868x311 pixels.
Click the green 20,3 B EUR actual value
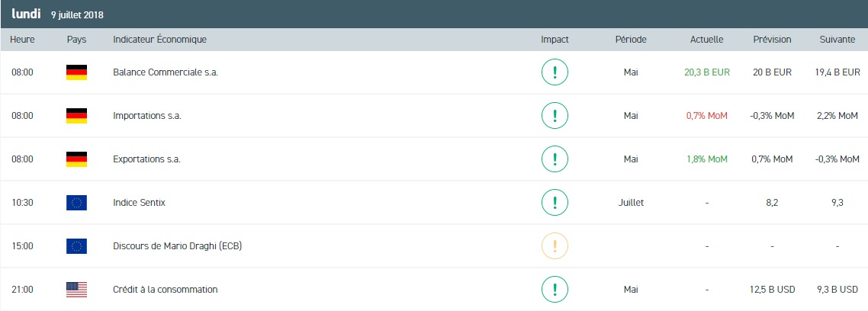click(x=706, y=72)
